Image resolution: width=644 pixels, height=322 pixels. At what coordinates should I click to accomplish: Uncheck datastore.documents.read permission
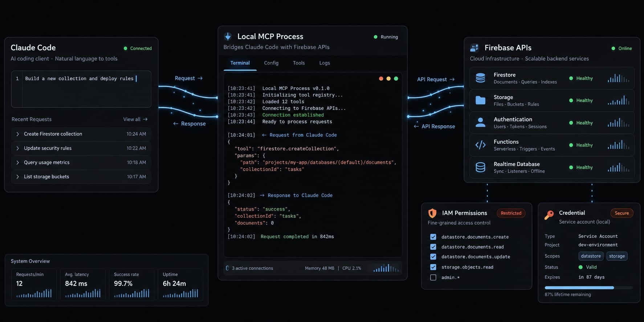[433, 247]
